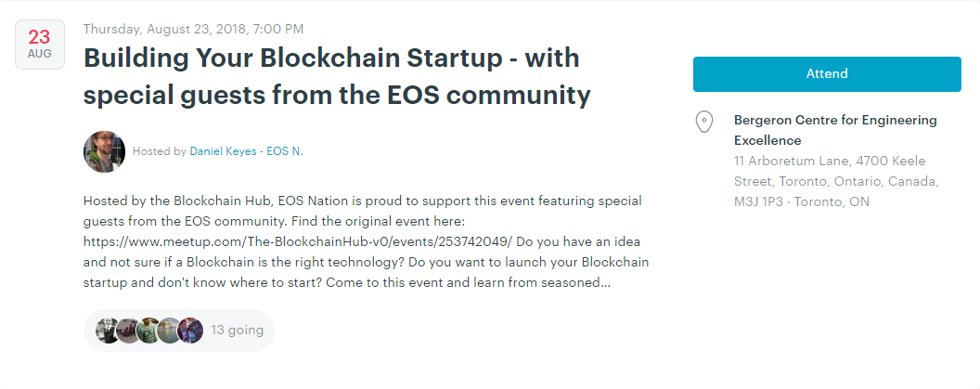The width and height of the screenshot is (980, 389).
Task: Select the attendee avatar showing a golden temple
Action: tap(169, 331)
